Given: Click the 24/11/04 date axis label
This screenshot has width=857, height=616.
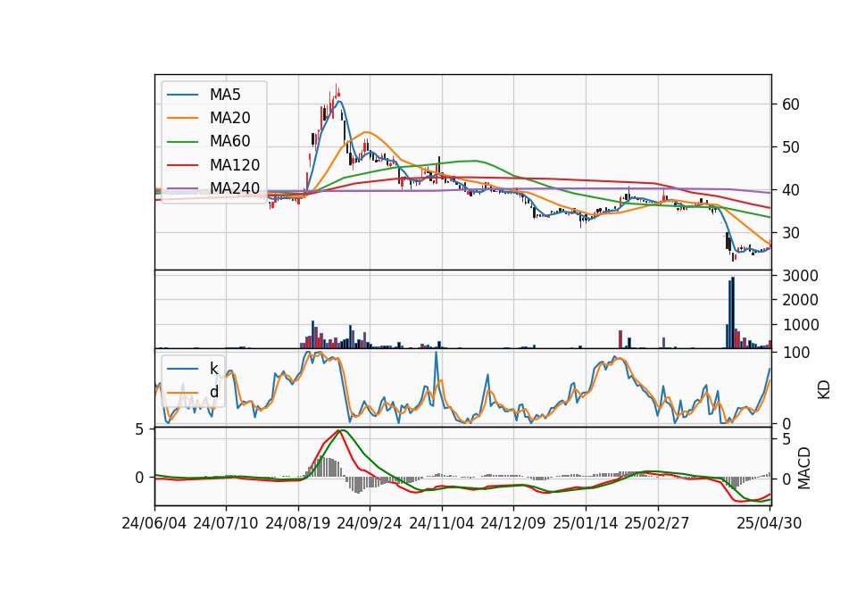Looking at the screenshot, I should 442,523.
